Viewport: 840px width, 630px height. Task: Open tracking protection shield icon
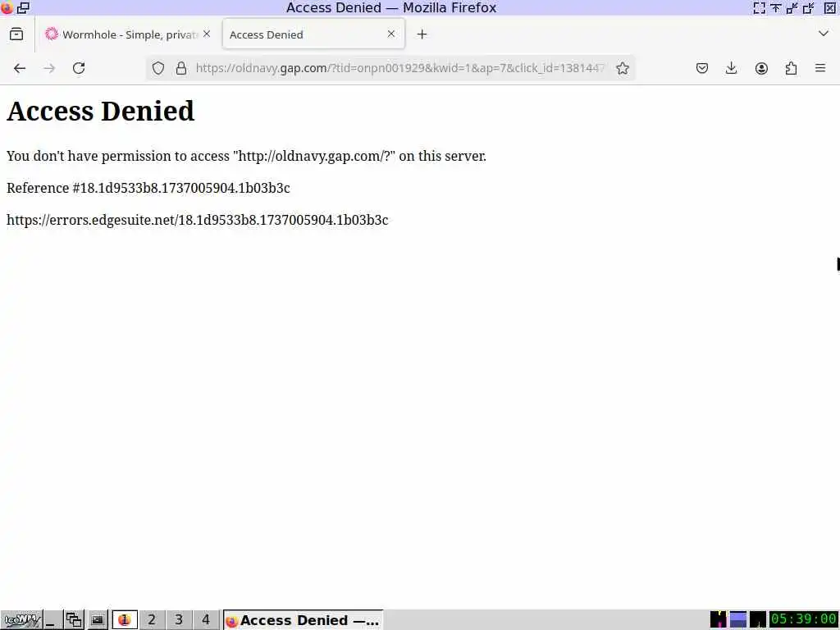(x=158, y=68)
